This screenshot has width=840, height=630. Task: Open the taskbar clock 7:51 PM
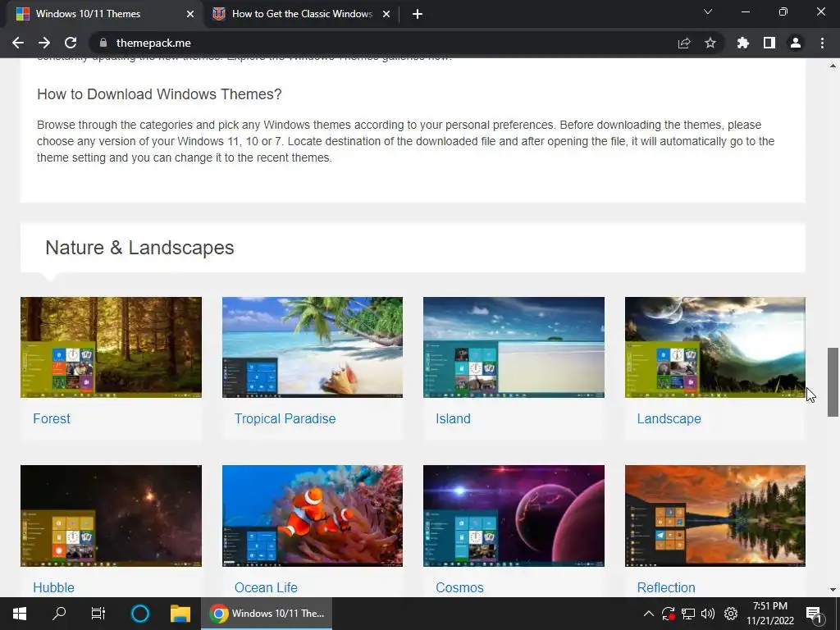click(x=770, y=614)
